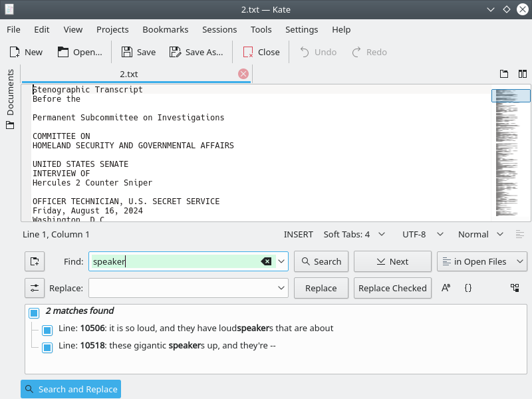
Task: Open Normal highlighting mode dropdown
Action: (x=480, y=235)
